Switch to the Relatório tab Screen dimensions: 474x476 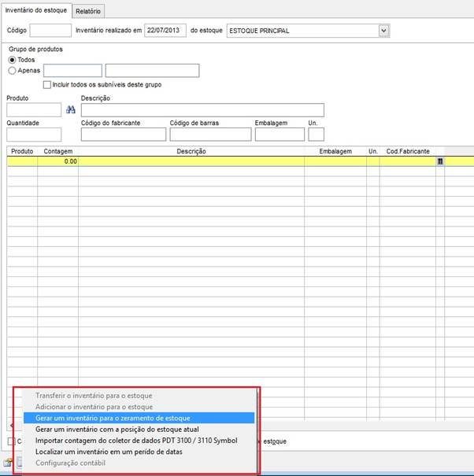tap(88, 11)
